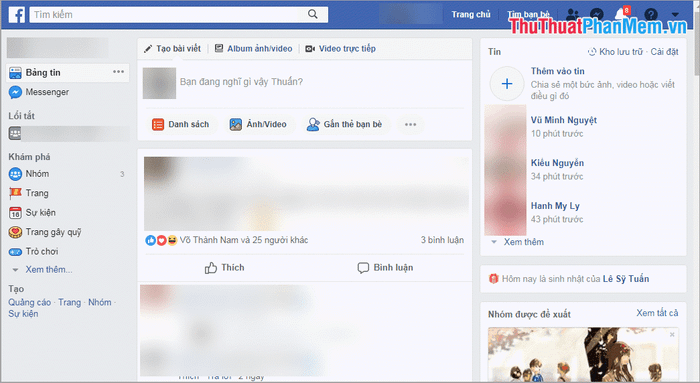Open Lê Sỹ Tuấn birthday link
This screenshot has width=700, height=383.
pyautogui.click(x=626, y=279)
